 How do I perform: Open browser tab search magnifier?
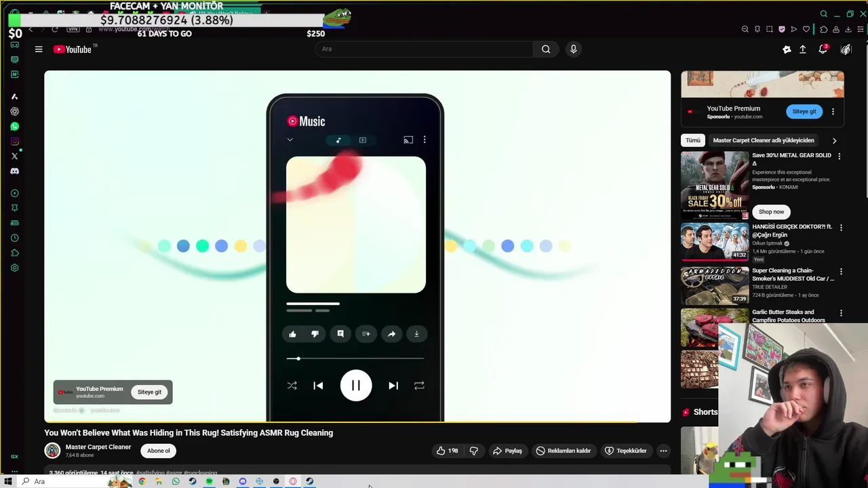(824, 14)
